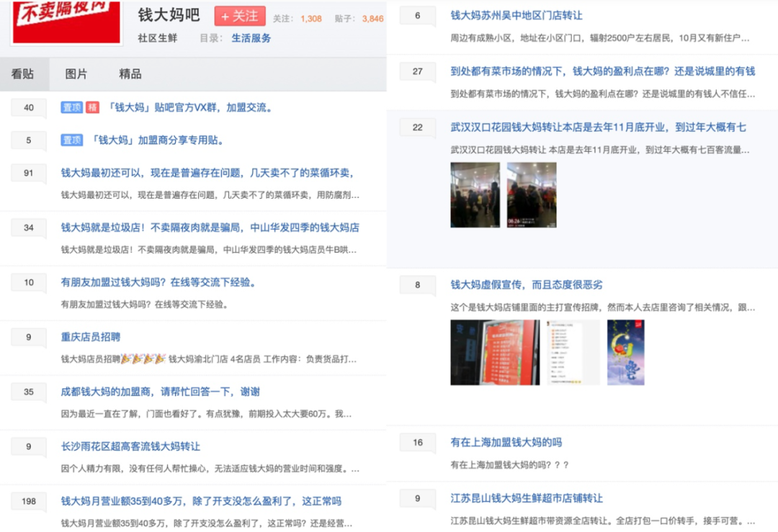Open post 长沙雨花区超高客流钱大妈转让
Image resolution: width=778 pixels, height=532 pixels.
pyautogui.click(x=130, y=446)
